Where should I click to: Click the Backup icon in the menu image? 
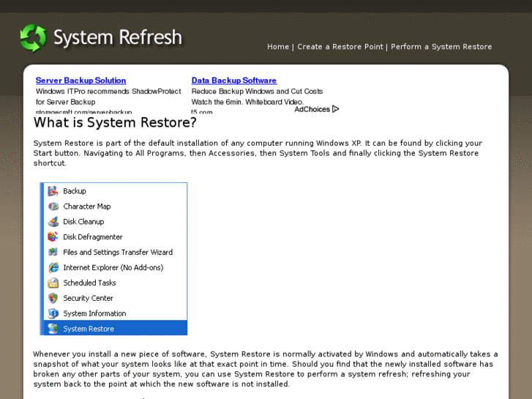[53, 191]
